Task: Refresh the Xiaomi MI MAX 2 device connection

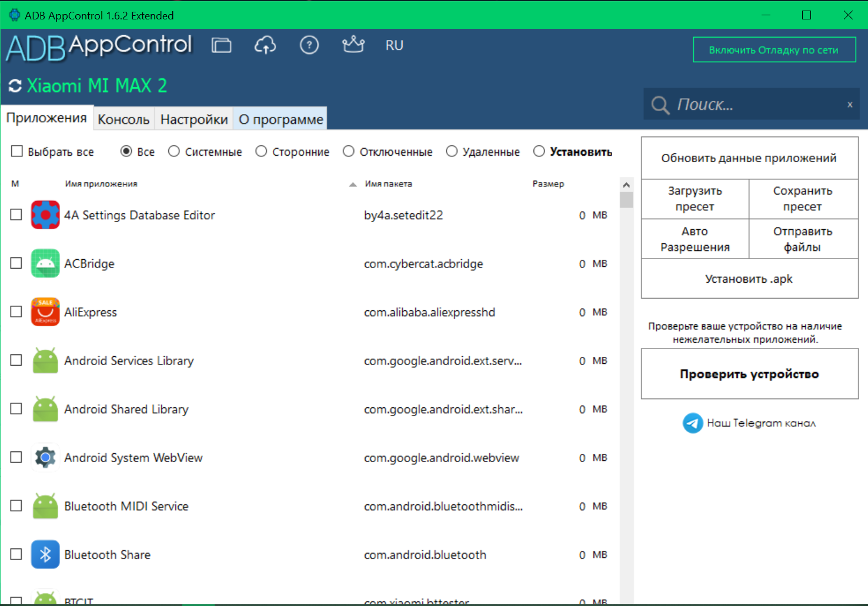Action: (x=15, y=86)
